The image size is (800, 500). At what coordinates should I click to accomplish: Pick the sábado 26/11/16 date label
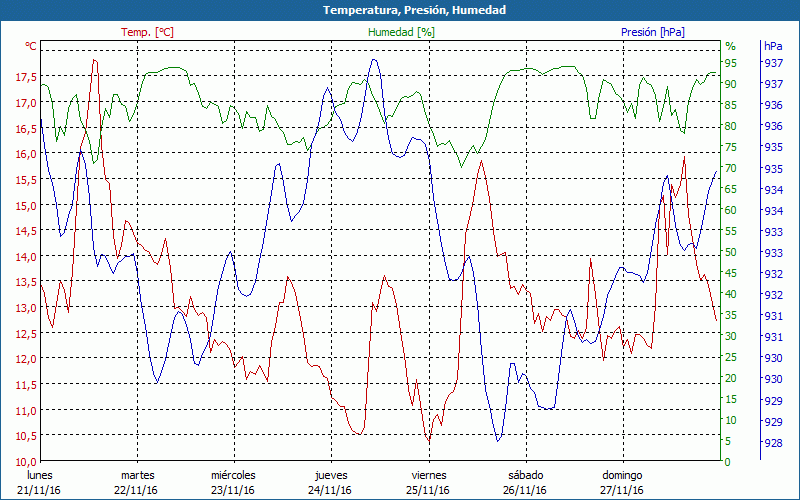(x=525, y=482)
